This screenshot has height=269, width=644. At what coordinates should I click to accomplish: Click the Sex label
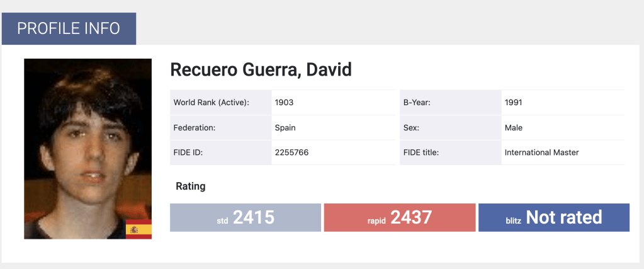pos(411,128)
